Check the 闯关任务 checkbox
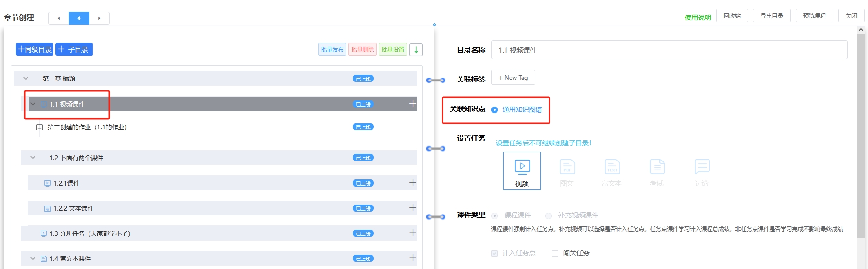Image resolution: width=868 pixels, height=269 pixels. tap(555, 253)
